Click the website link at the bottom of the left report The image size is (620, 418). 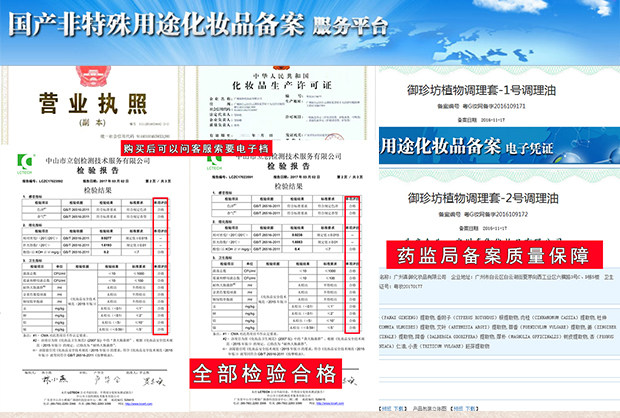[138, 404]
